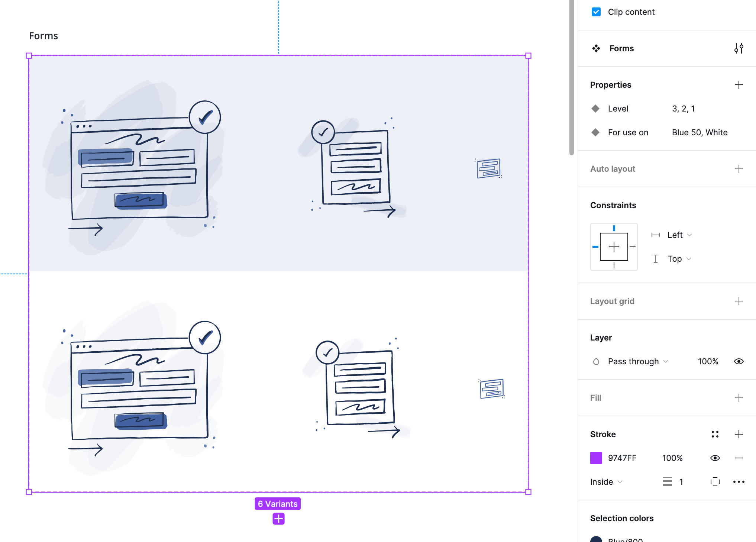This screenshot has width=756, height=542.
Task: Add a fill with plus icon
Action: pos(739,398)
